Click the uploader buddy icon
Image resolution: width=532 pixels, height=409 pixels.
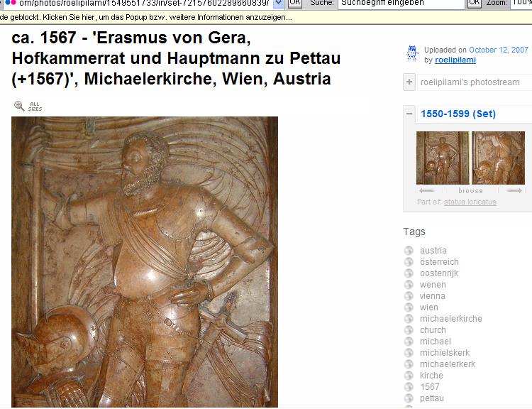[412, 53]
